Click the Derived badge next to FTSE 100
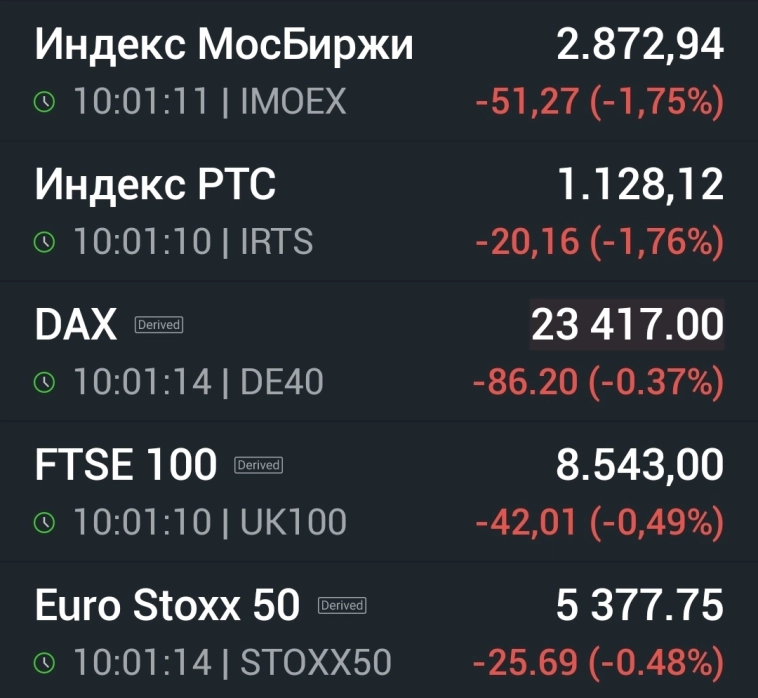Image resolution: width=758 pixels, height=698 pixels. point(259,465)
